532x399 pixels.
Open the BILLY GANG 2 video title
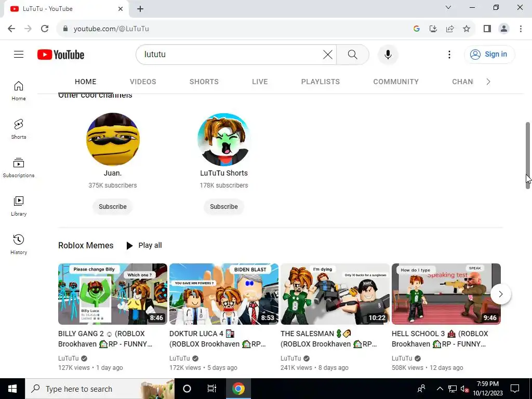[x=105, y=339]
